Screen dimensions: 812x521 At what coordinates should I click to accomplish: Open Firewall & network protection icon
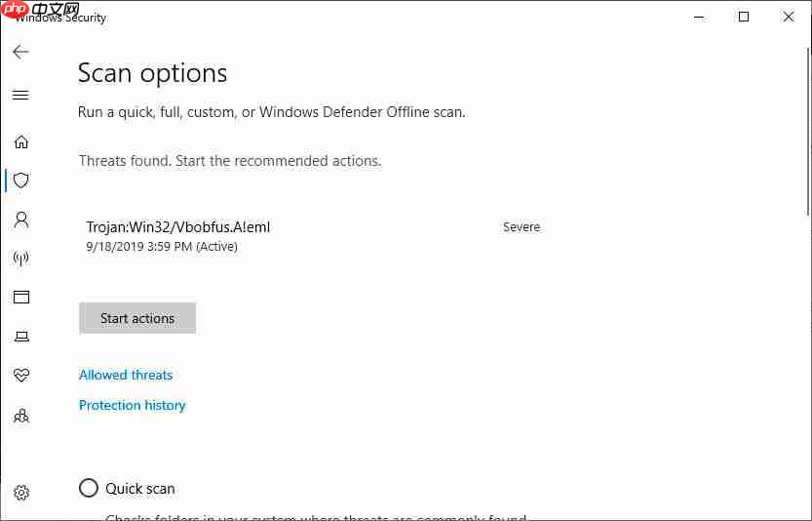(21, 259)
